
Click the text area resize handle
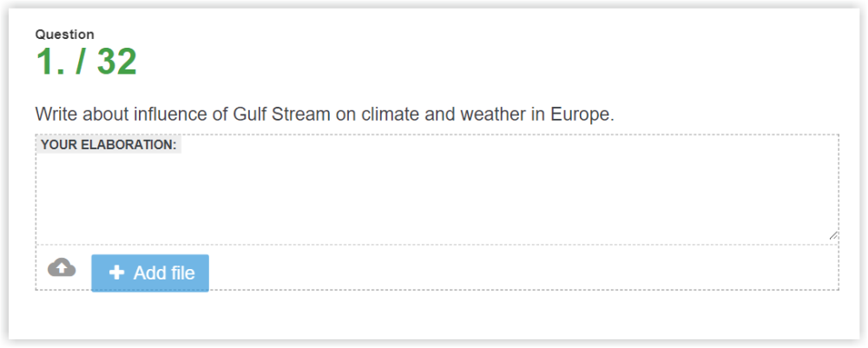tap(833, 235)
